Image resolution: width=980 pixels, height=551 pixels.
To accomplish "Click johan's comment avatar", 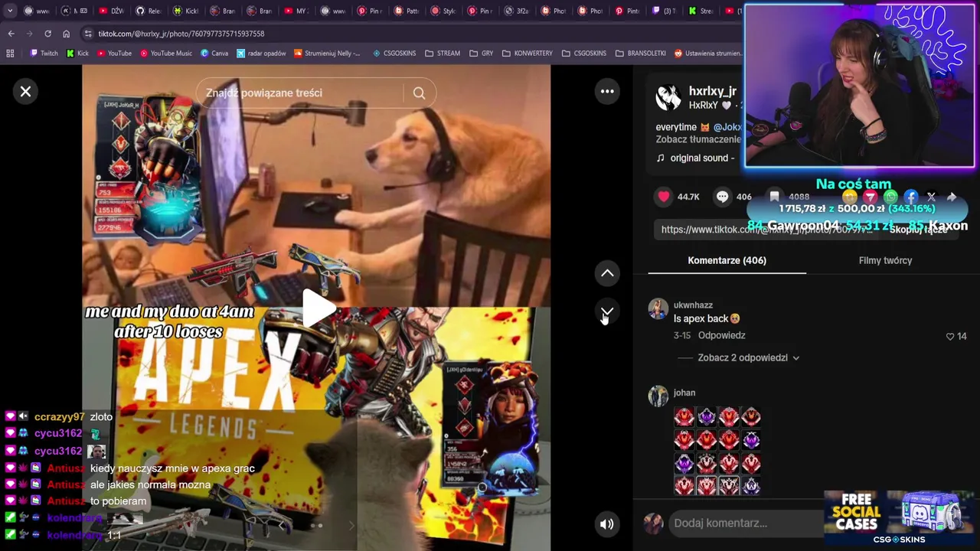I will (x=658, y=396).
